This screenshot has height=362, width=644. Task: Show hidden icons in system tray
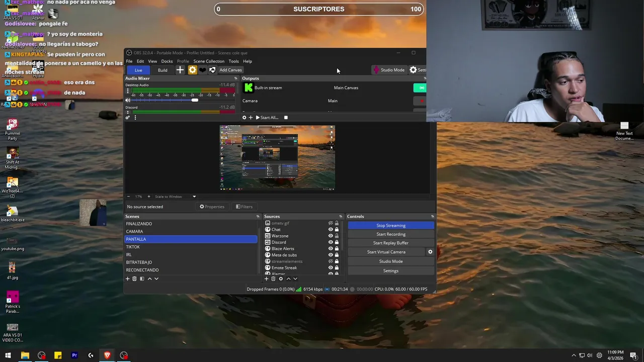(573, 355)
